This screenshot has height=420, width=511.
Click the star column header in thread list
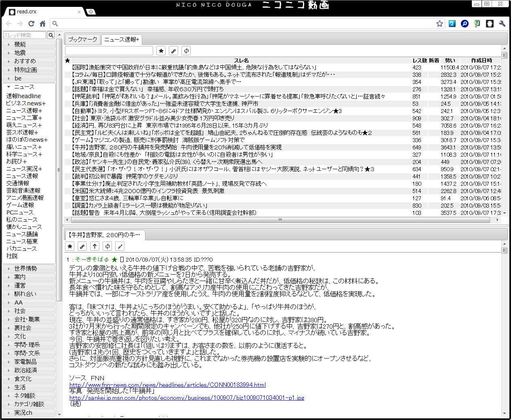[x=67, y=61]
